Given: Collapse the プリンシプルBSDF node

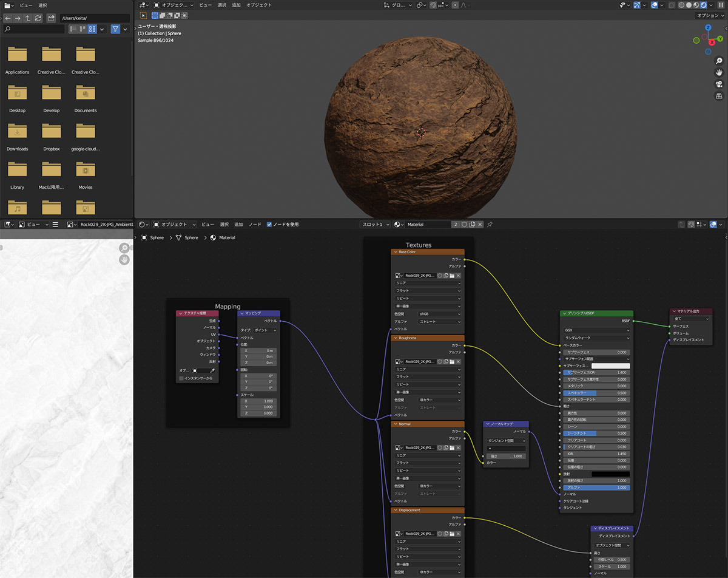Looking at the screenshot, I should 564,314.
